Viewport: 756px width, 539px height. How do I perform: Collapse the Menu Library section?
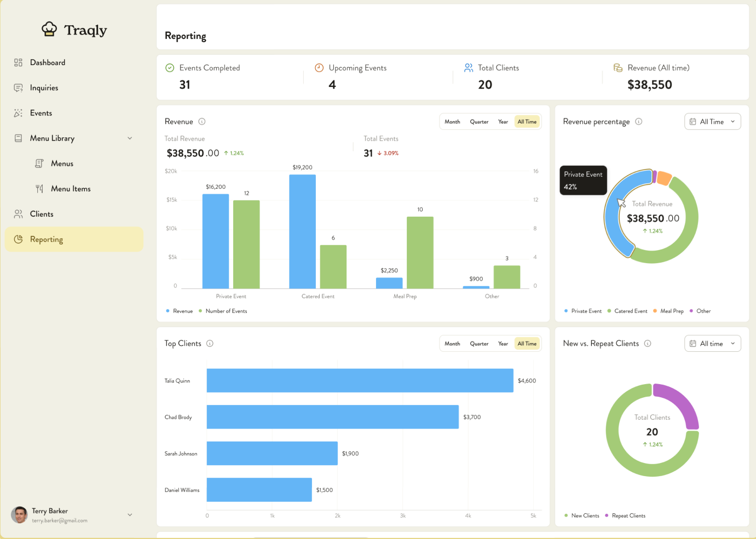coord(130,138)
